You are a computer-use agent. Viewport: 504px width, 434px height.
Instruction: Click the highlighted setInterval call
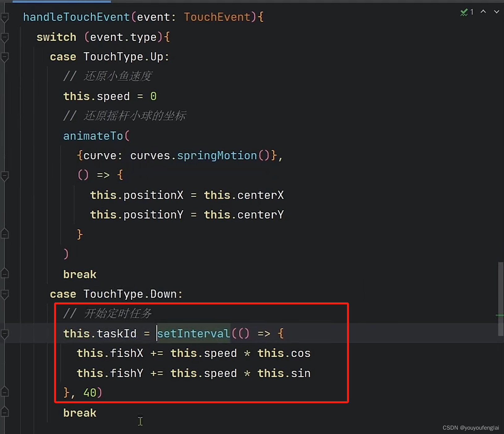pos(194,334)
